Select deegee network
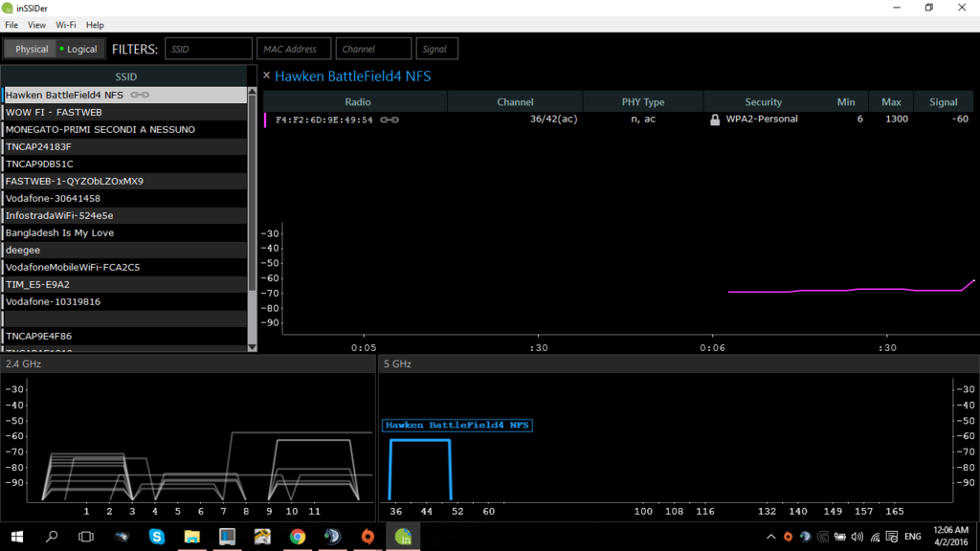980x551 pixels. (x=124, y=250)
